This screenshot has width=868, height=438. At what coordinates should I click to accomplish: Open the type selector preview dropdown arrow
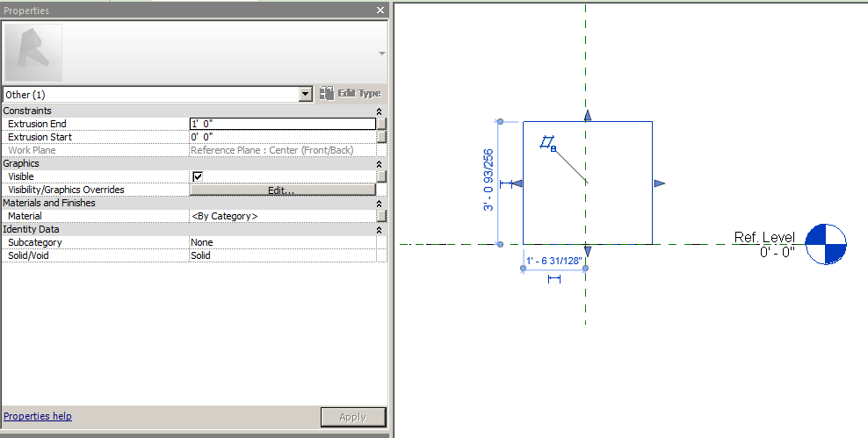tap(382, 54)
